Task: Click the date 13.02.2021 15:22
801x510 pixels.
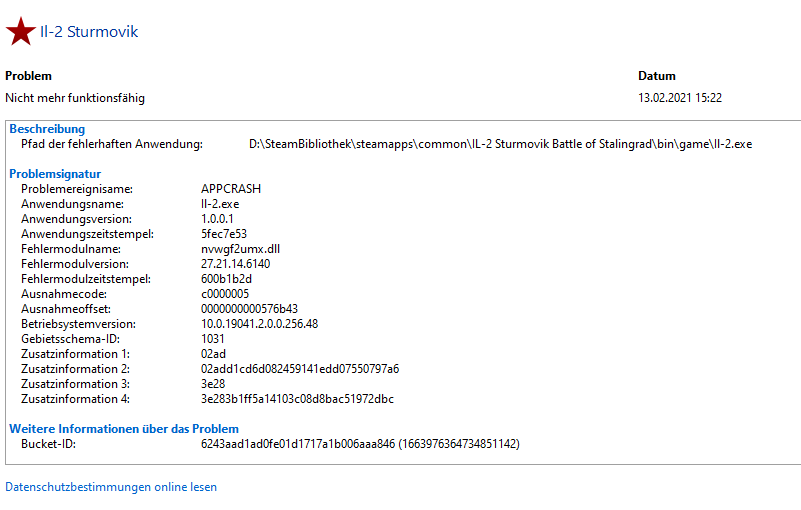Action: click(680, 98)
